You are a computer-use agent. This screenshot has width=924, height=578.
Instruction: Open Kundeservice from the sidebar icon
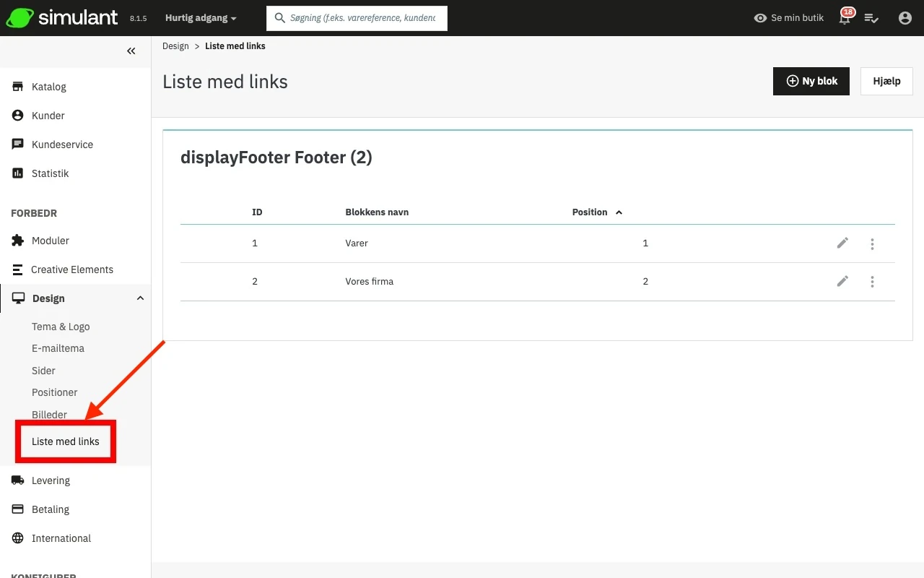[x=16, y=144]
